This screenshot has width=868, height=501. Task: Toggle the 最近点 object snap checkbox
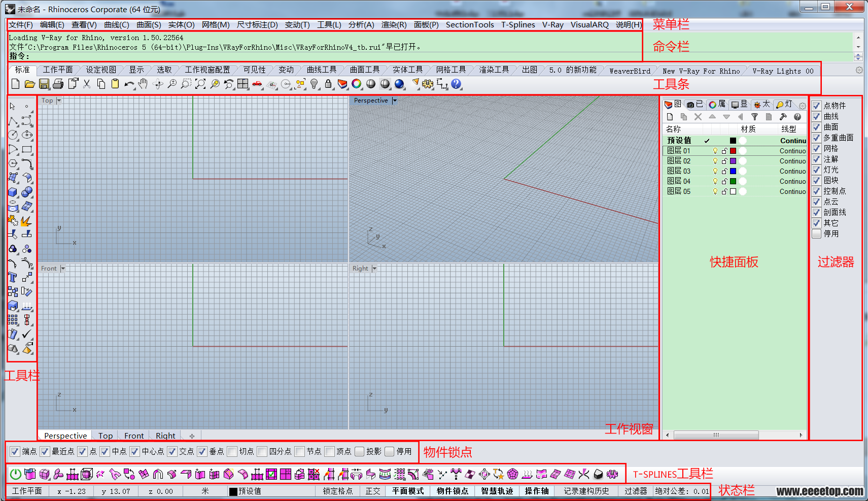[45, 451]
